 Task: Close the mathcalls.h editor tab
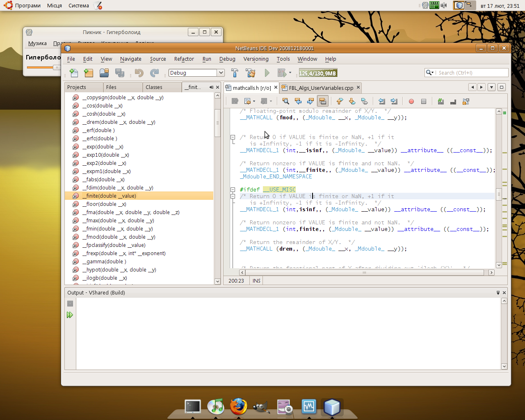tap(276, 87)
